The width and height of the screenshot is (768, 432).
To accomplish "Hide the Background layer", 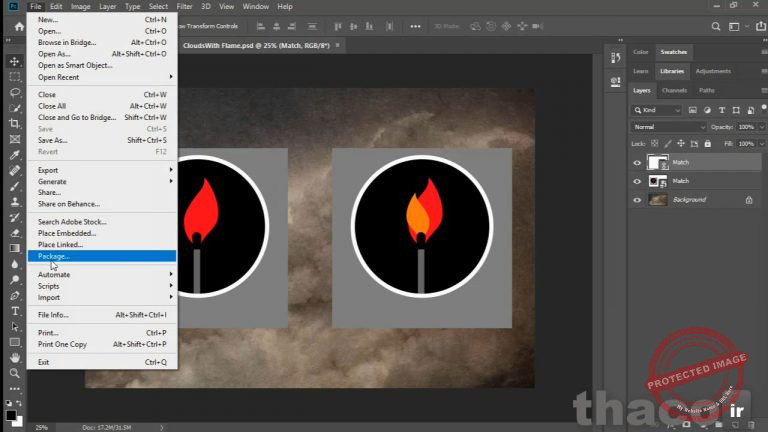I will click(638, 200).
